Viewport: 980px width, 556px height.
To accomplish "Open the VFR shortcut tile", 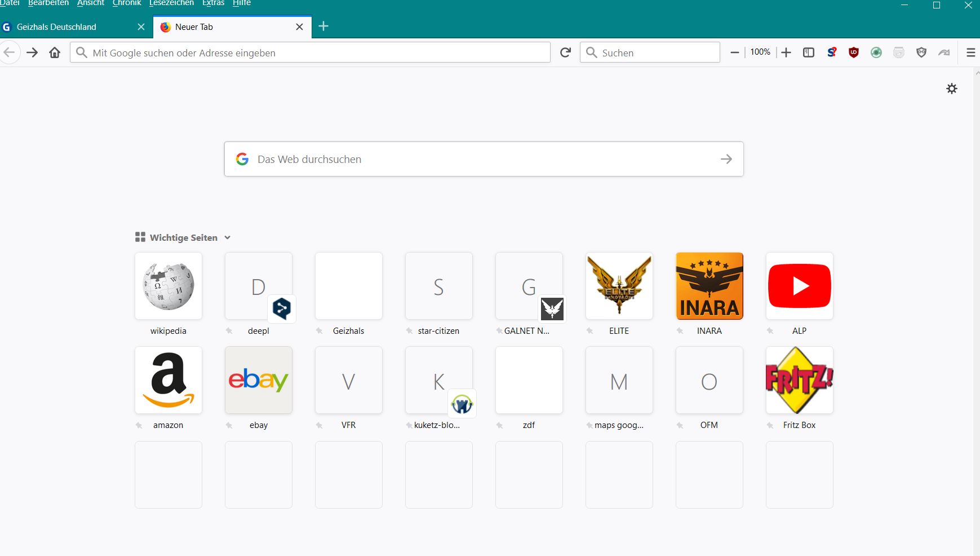I will [349, 380].
